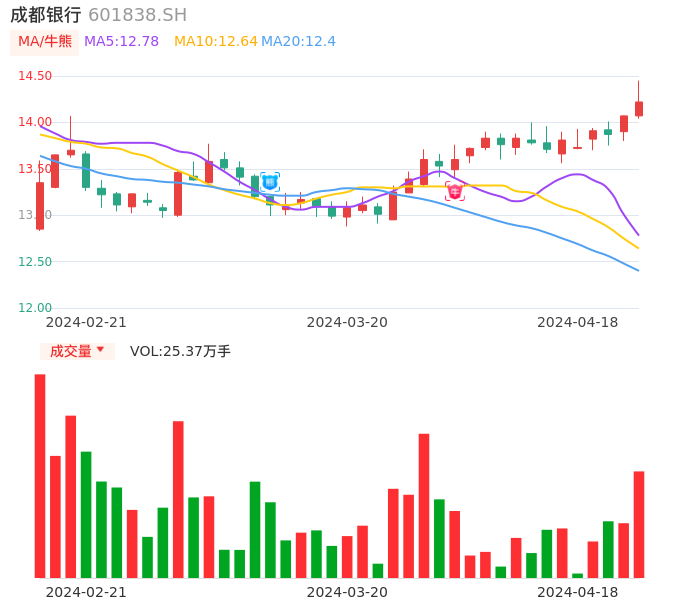
Task: Click the 12.50 price axis label
Action: tap(35, 262)
